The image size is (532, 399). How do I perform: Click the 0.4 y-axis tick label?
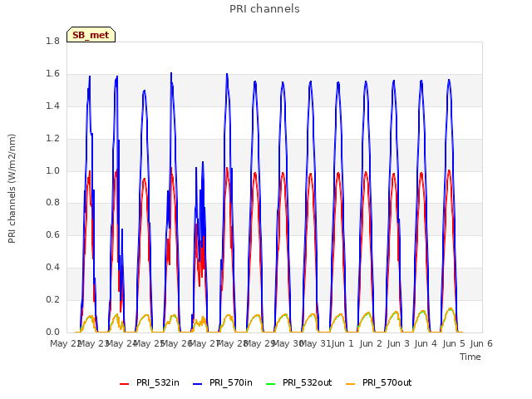click(x=52, y=268)
